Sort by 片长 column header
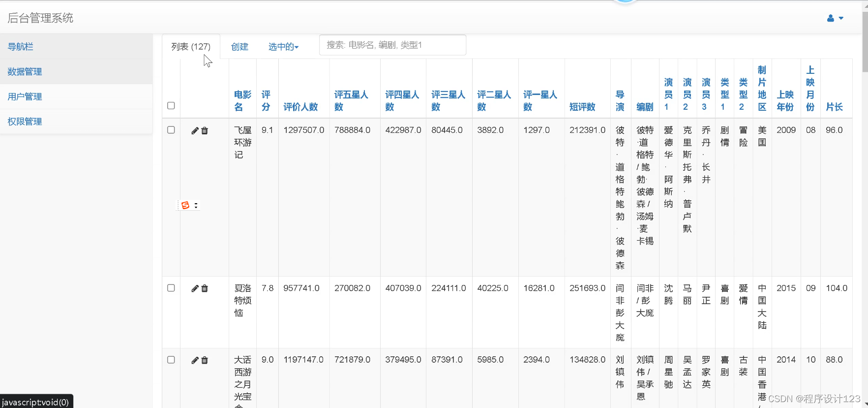This screenshot has height=408, width=868. click(834, 107)
